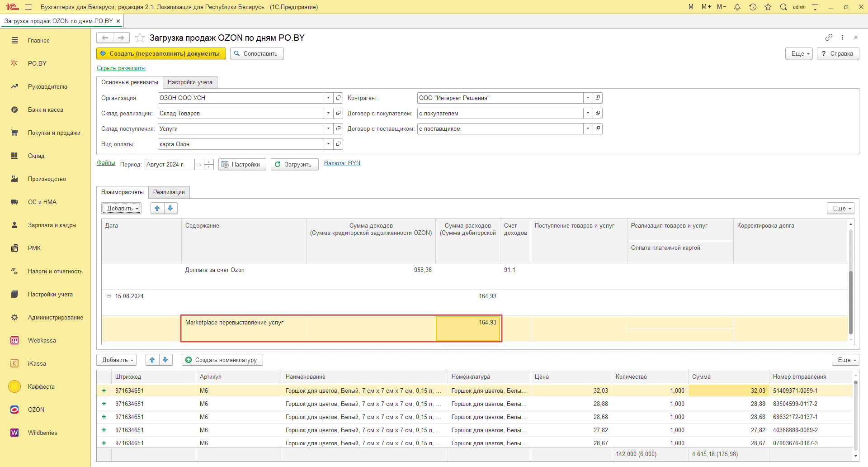Open form three-dots options menu

tap(842, 37)
